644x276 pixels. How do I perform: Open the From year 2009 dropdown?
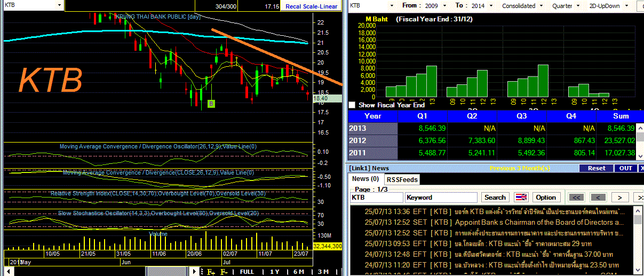coord(445,5)
